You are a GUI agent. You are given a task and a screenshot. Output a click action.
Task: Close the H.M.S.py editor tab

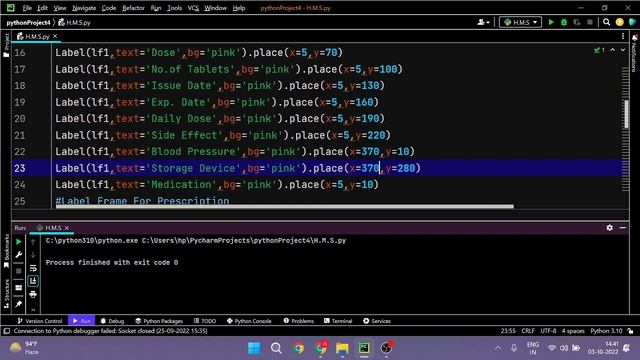tap(55, 36)
